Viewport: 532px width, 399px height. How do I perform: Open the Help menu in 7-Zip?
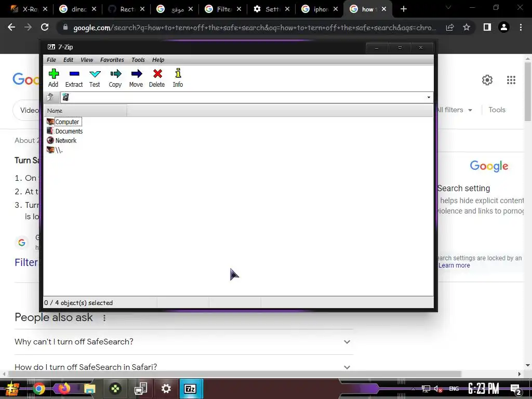[158, 60]
